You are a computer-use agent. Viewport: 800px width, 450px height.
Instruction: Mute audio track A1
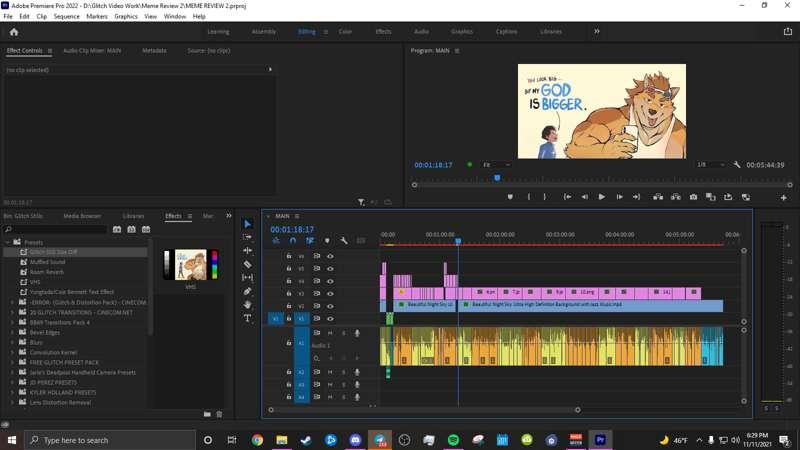pos(330,333)
